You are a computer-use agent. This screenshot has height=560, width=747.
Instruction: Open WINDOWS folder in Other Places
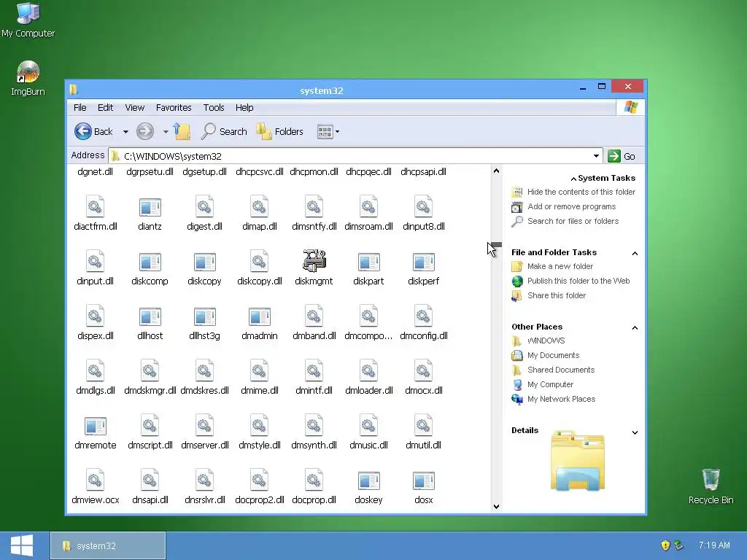[x=546, y=341]
